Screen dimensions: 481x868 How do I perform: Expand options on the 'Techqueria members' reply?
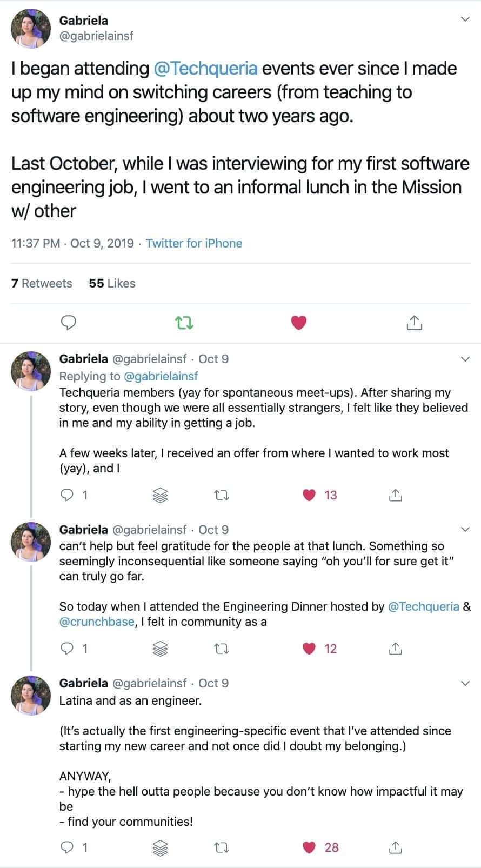pyautogui.click(x=464, y=359)
